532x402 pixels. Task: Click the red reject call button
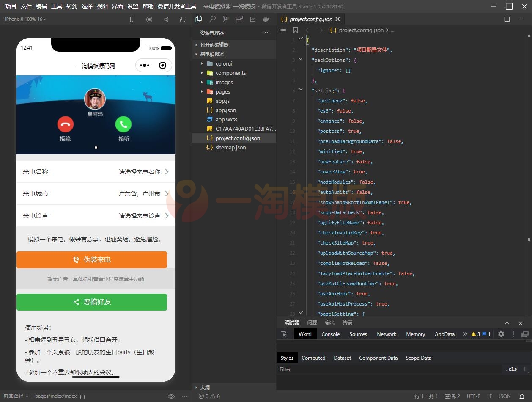(x=66, y=124)
